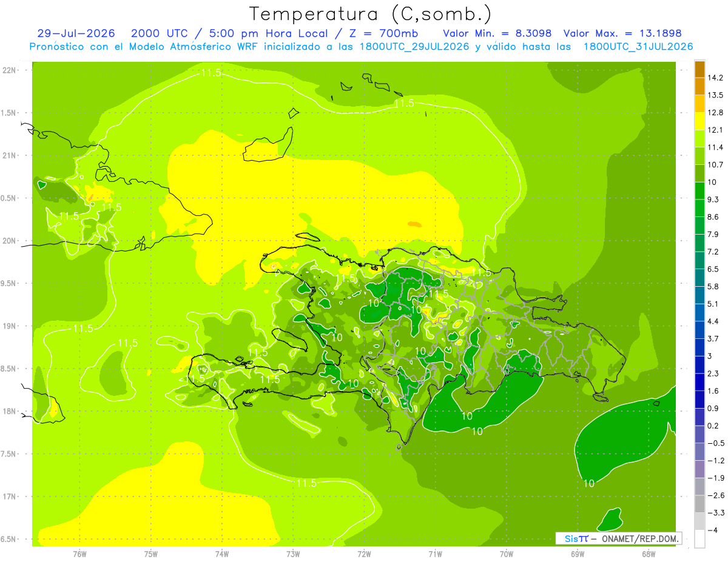This screenshot has height=562, width=728.
Task: Click the '10.7' colorbar value label
Action: click(715, 164)
